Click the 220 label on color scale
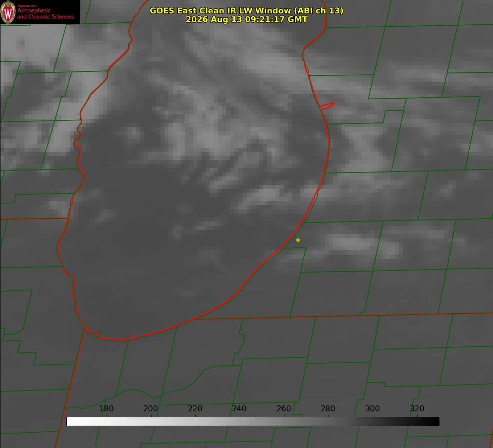493x448 pixels. (195, 408)
